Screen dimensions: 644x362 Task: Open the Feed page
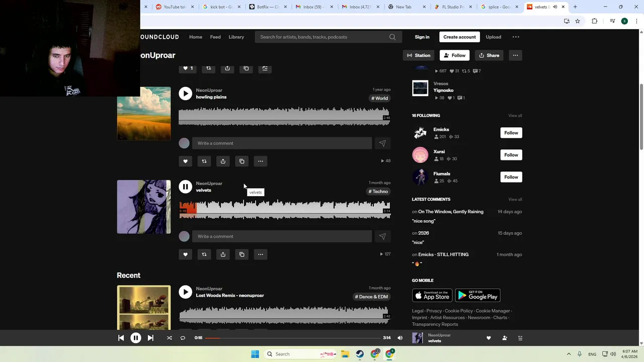pos(215,37)
